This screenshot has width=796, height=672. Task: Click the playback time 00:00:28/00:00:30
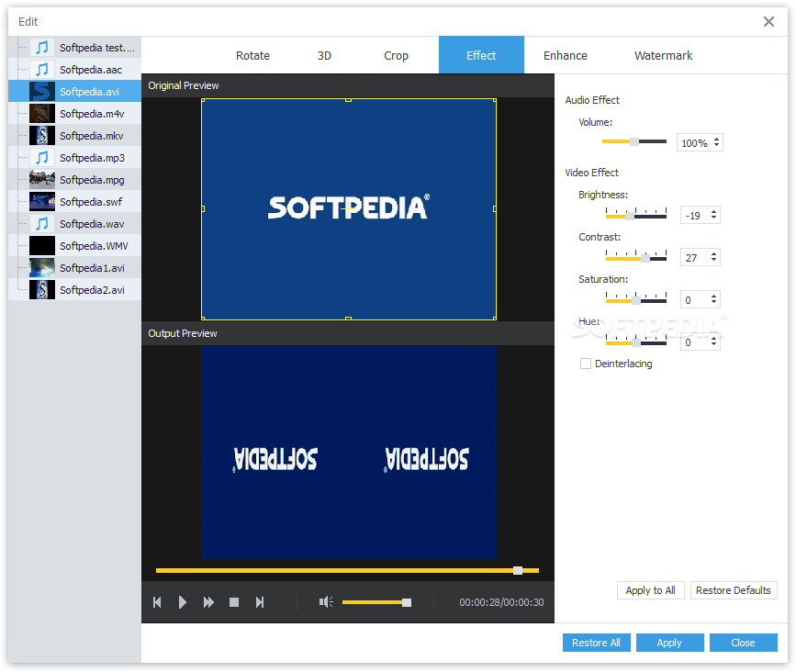[501, 602]
